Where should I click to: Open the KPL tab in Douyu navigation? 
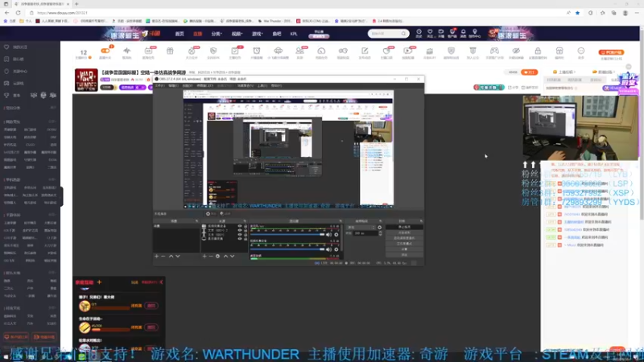(294, 34)
